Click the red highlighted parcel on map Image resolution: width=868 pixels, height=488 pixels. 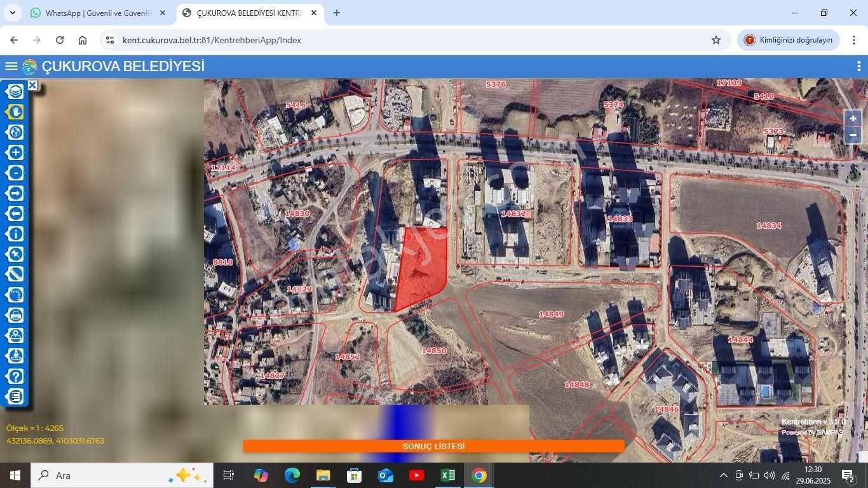pyautogui.click(x=423, y=267)
